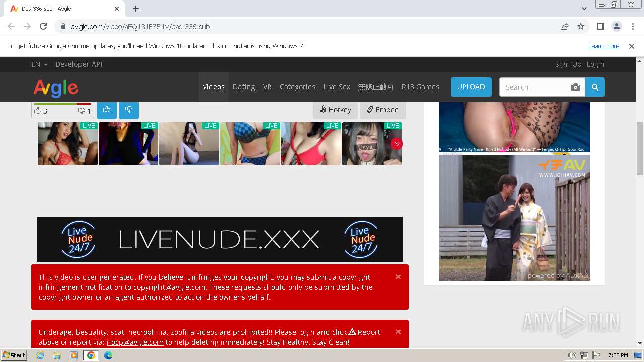Click the nocp@avgle.com email link
The width and height of the screenshot is (644, 362).
coord(135,342)
